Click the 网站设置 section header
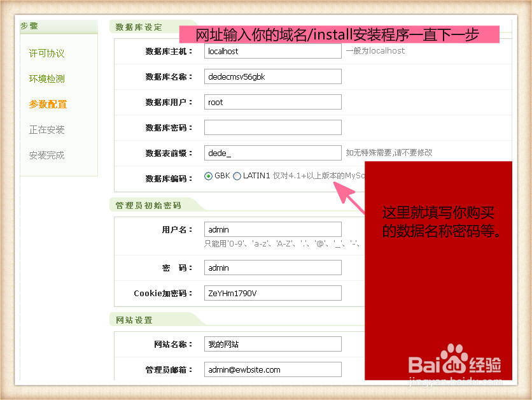The image size is (532, 400). coord(134,320)
